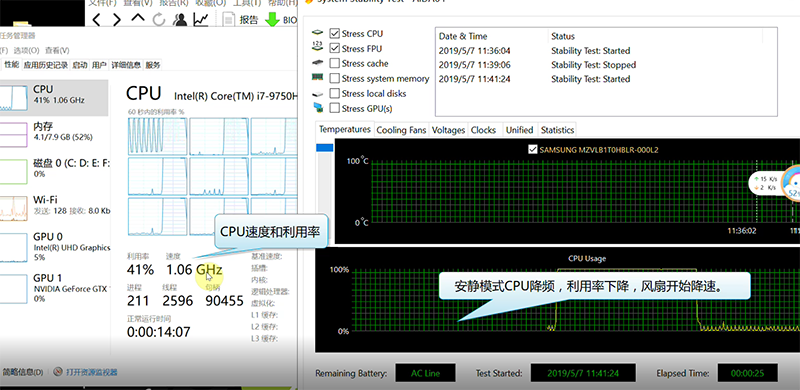Enable the Stress cache checkbox
This screenshot has width=800, height=390.
click(335, 63)
